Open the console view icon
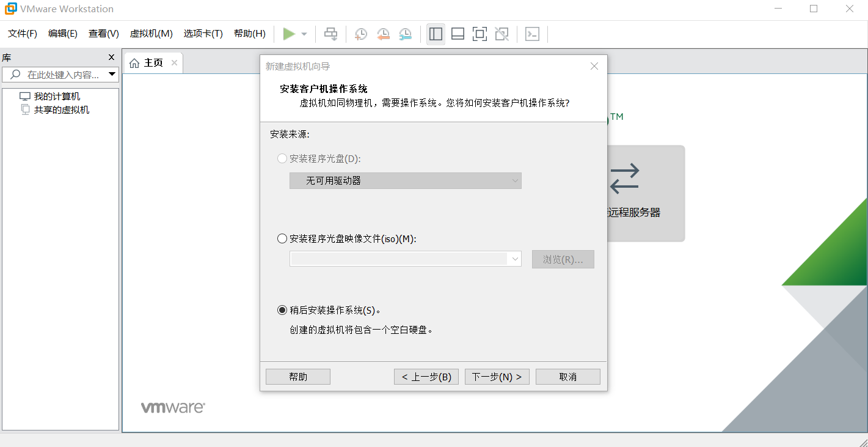The width and height of the screenshot is (868, 447). (x=532, y=34)
